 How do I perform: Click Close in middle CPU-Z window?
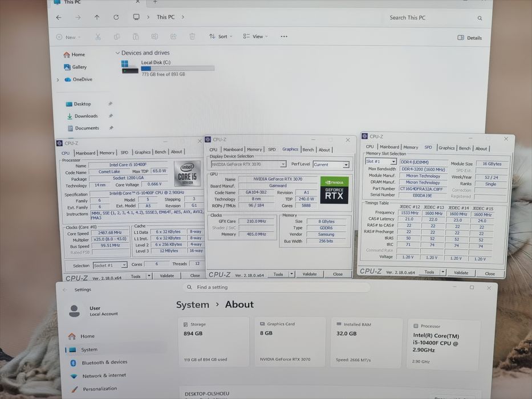(338, 274)
